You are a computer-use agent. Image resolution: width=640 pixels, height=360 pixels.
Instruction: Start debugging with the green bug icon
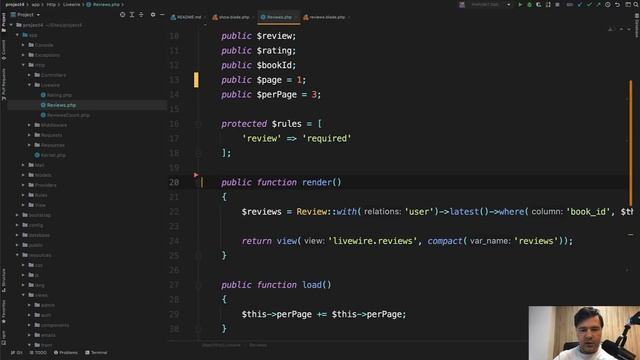529,4
